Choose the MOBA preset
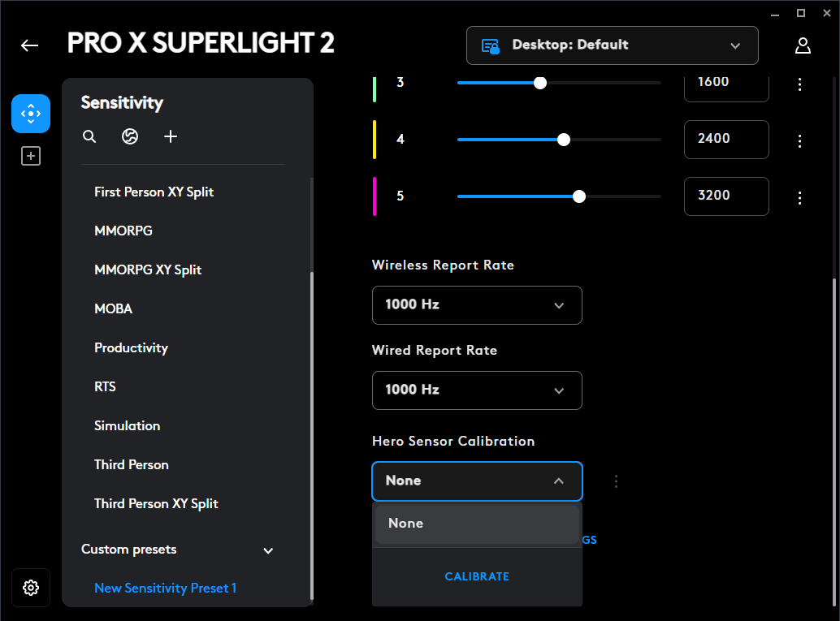The image size is (840, 621). click(x=113, y=309)
